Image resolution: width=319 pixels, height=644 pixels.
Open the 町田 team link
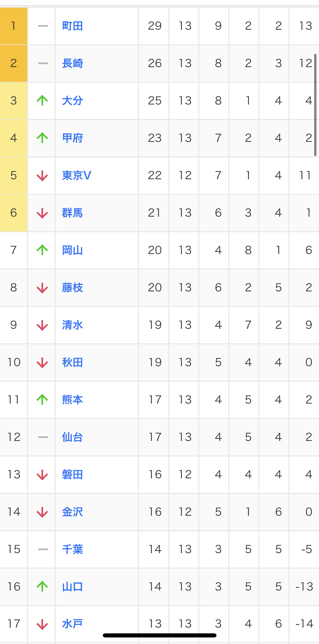[73, 26]
